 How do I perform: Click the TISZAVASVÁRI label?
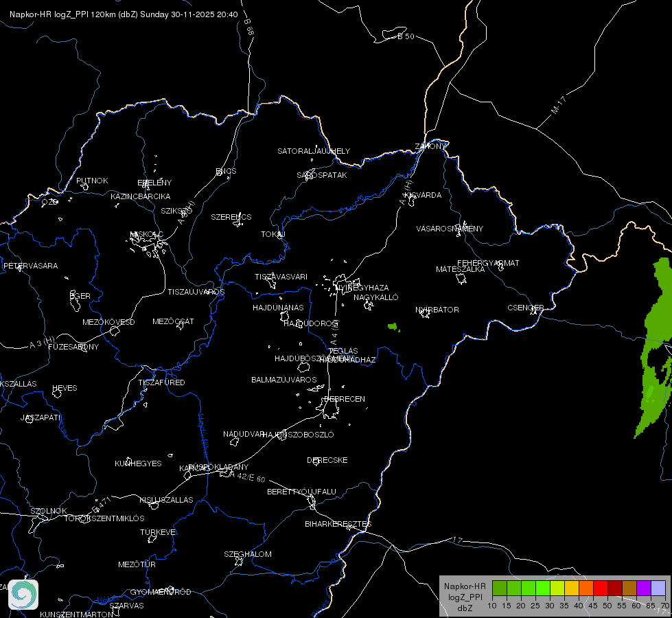[281, 277]
